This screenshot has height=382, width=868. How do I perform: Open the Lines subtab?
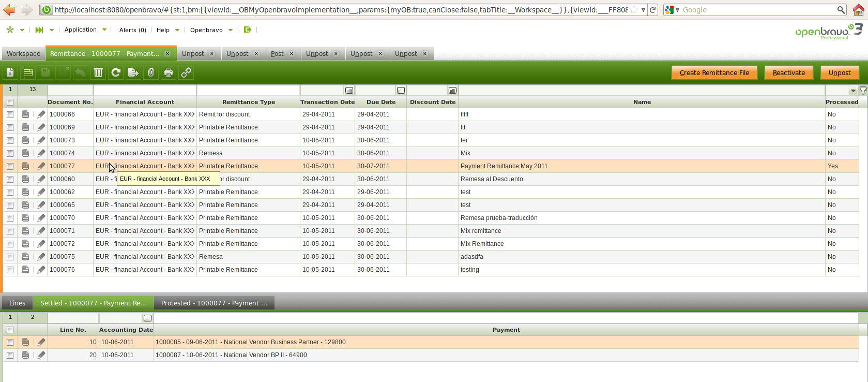coord(17,303)
